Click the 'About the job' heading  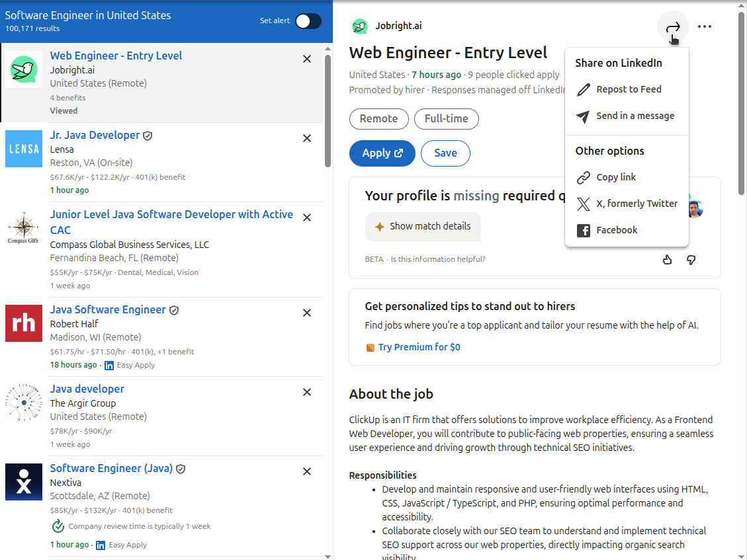391,394
